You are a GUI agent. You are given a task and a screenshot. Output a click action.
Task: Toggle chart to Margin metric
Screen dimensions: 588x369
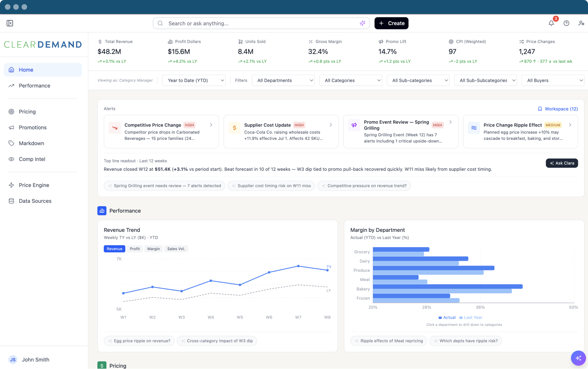pyautogui.click(x=153, y=249)
